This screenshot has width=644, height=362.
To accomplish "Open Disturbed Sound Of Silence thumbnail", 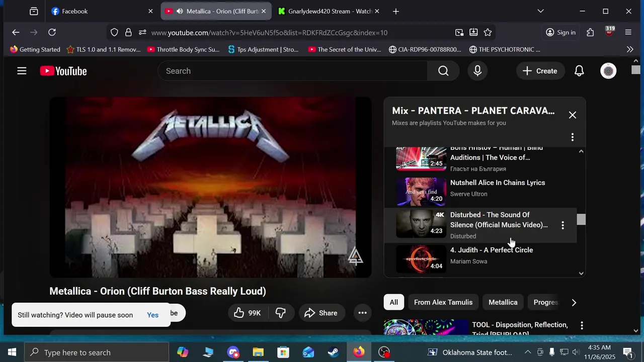I will click(x=421, y=224).
